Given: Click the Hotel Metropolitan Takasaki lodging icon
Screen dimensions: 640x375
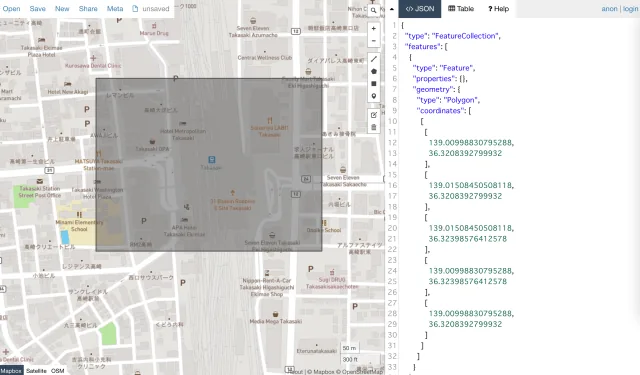Looking at the screenshot, I should [182, 123].
